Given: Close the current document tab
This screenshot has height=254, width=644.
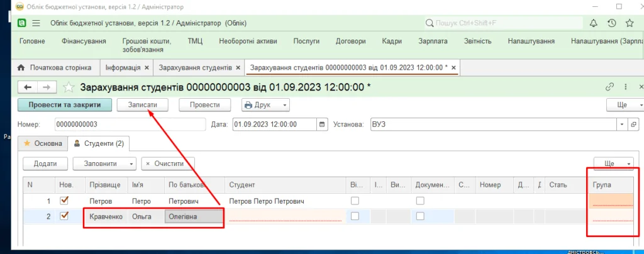Looking at the screenshot, I should coord(453,67).
